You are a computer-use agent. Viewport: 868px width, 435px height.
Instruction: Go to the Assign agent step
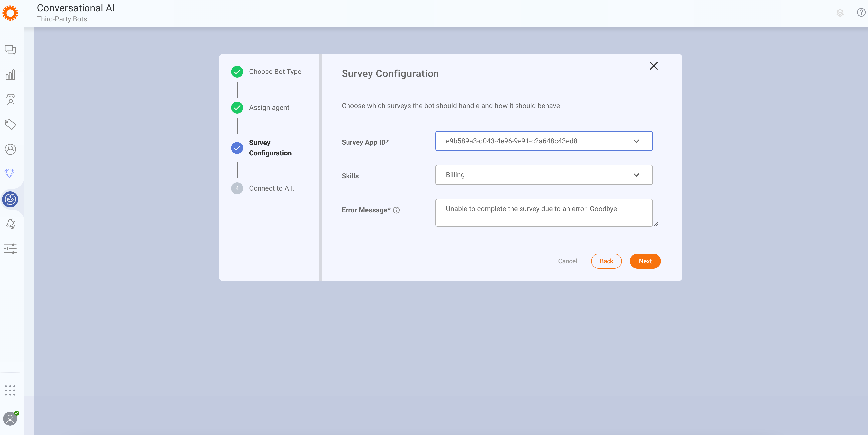[269, 108]
